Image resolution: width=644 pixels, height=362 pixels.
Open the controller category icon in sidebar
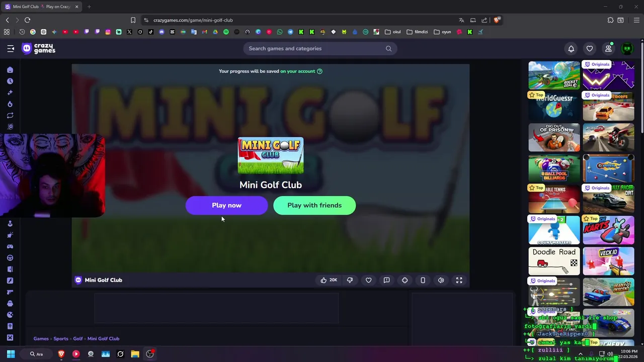[10, 246]
